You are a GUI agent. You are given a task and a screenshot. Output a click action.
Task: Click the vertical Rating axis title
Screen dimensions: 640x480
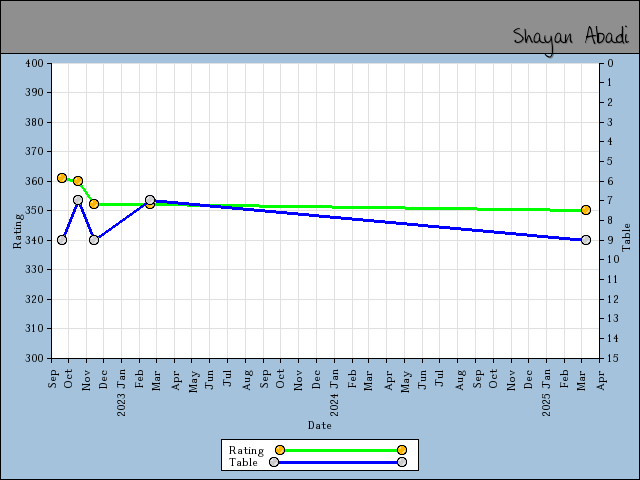(x=17, y=231)
